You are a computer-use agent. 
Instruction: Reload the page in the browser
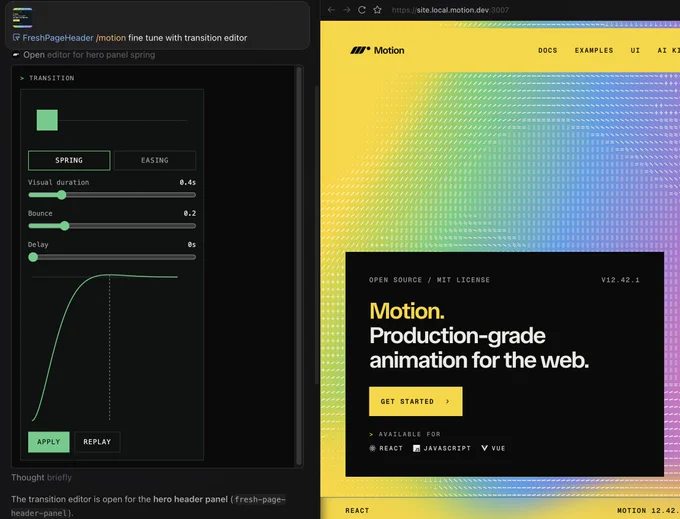coord(362,10)
